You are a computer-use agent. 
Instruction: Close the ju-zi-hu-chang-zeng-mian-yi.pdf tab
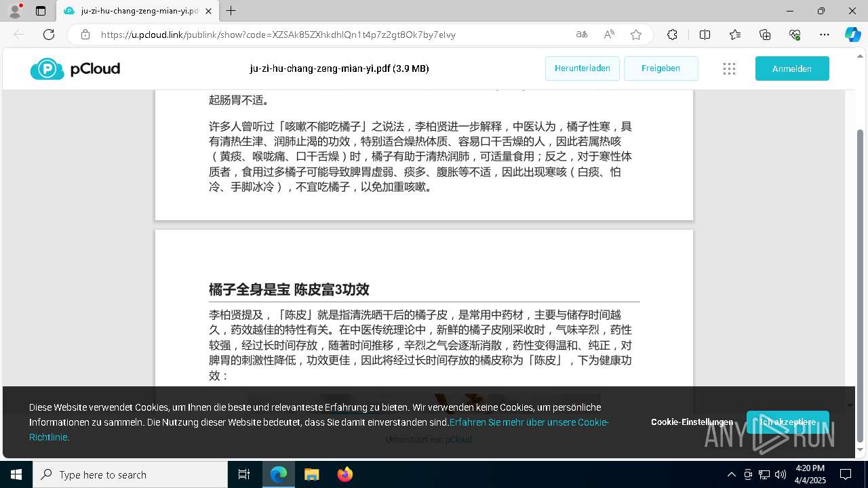(x=208, y=11)
